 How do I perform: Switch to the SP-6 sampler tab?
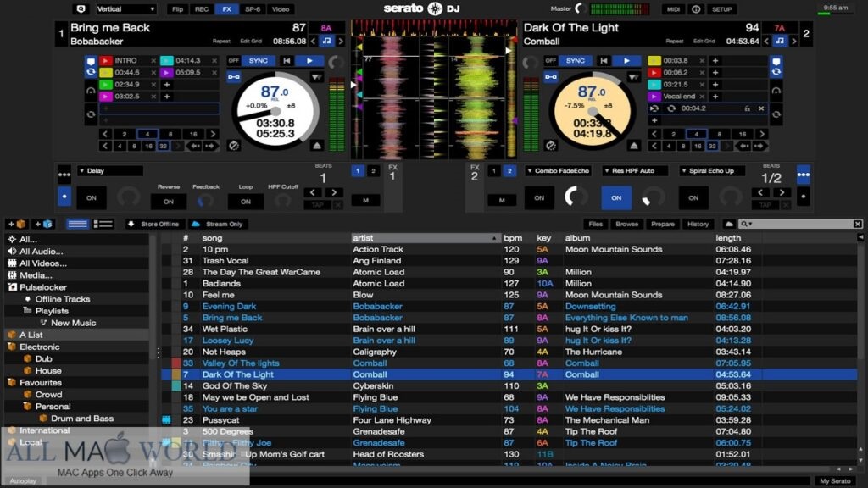[x=252, y=9]
